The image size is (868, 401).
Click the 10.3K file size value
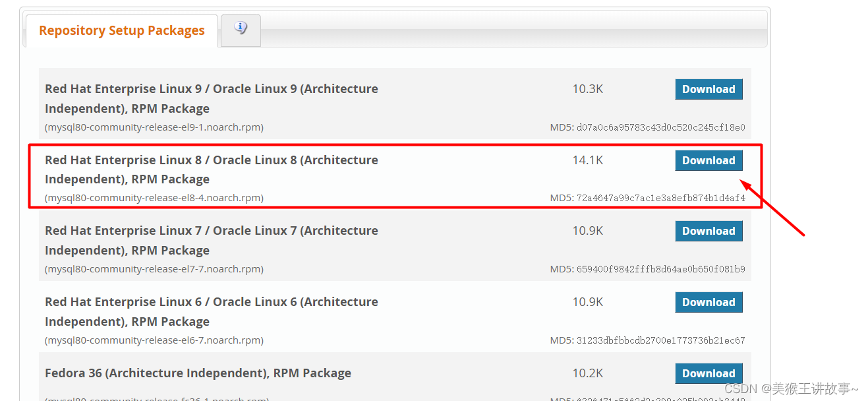click(588, 89)
